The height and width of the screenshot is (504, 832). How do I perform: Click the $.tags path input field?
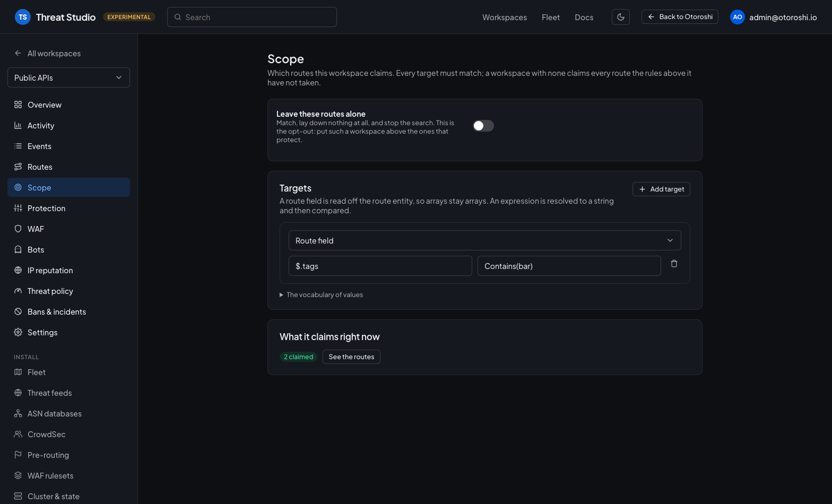coord(380,266)
